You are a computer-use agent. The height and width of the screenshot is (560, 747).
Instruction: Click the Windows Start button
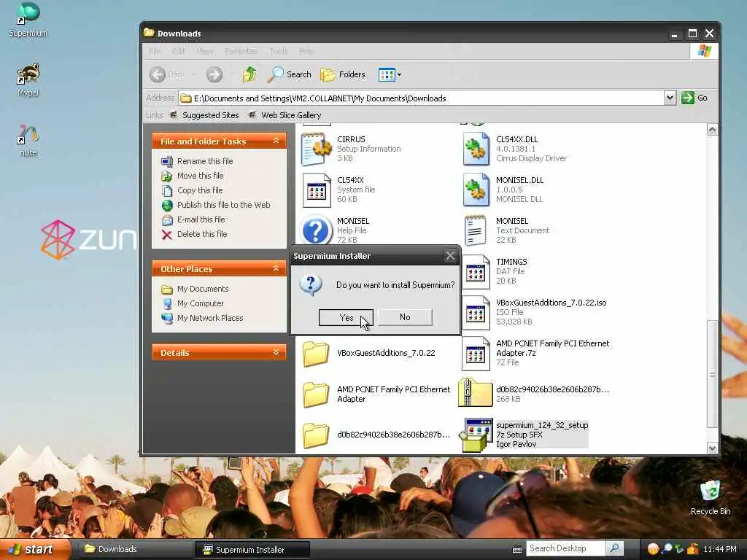[x=34, y=549]
